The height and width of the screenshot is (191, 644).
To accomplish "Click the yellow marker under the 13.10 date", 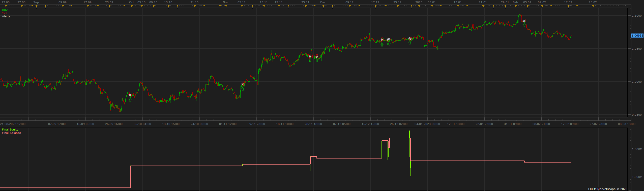I will point(168,6).
